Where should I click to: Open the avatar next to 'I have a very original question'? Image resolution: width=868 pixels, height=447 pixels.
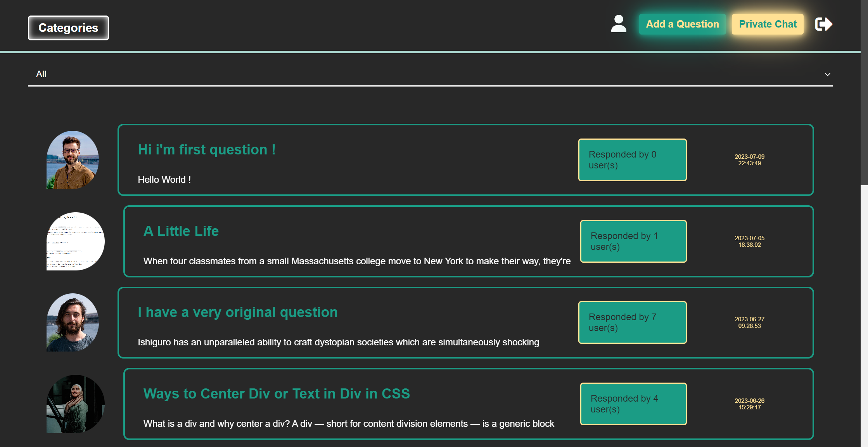click(x=73, y=323)
